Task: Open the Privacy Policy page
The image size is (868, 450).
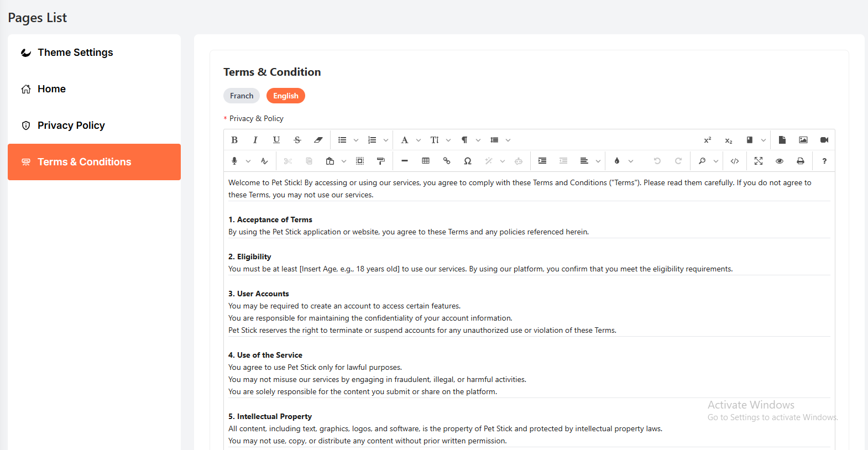Action: coord(71,125)
